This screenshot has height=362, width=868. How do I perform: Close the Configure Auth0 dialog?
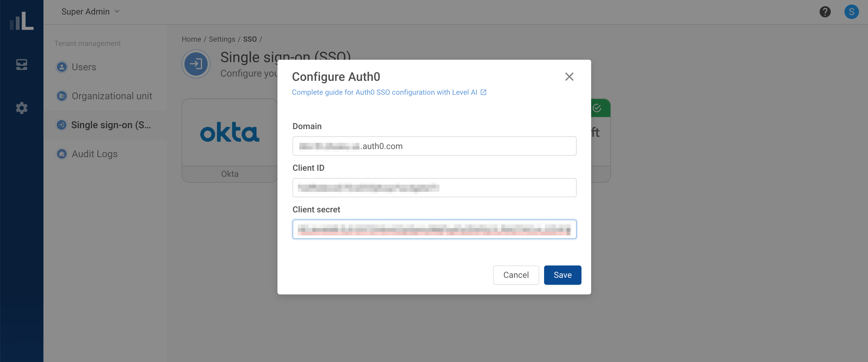(x=569, y=77)
